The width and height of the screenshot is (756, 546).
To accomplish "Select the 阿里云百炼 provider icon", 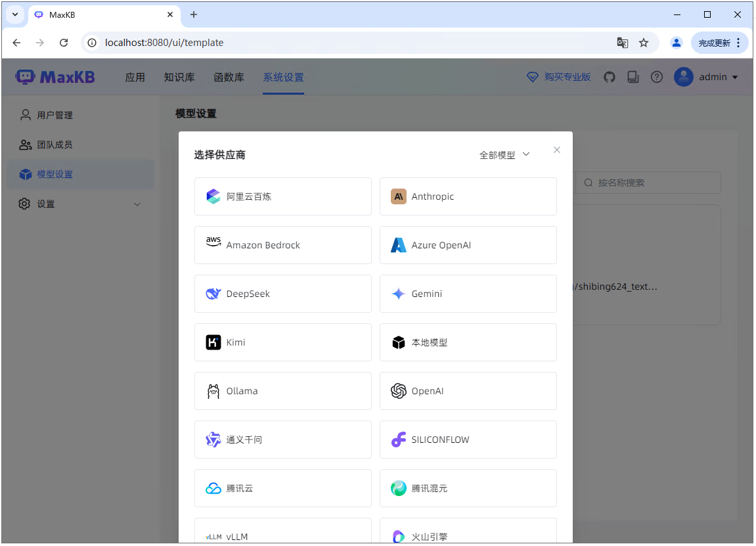I will tap(213, 196).
